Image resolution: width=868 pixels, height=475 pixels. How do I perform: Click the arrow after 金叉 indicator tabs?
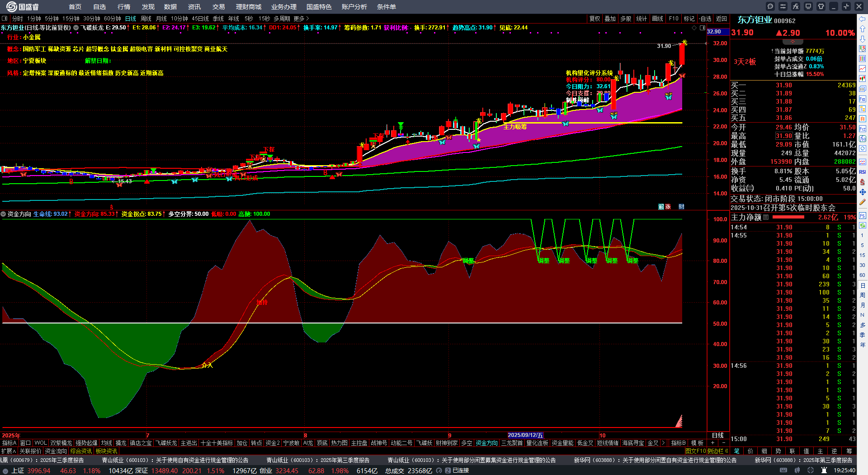point(663,443)
